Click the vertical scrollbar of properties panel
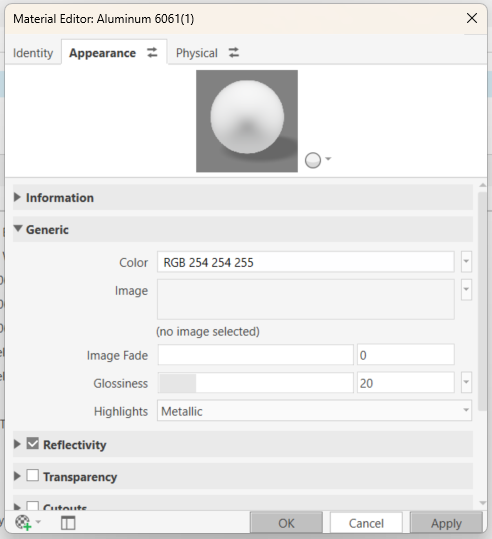Image resolution: width=492 pixels, height=539 pixels. click(x=482, y=301)
